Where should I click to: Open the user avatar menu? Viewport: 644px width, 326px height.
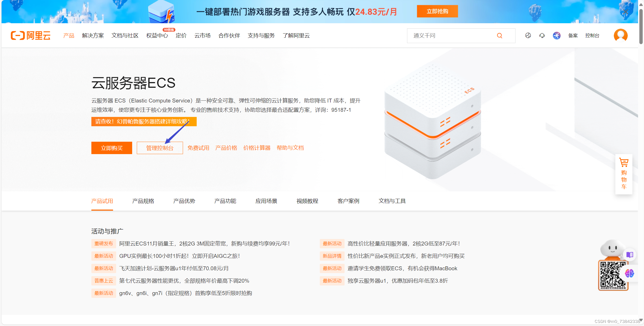coord(621,35)
